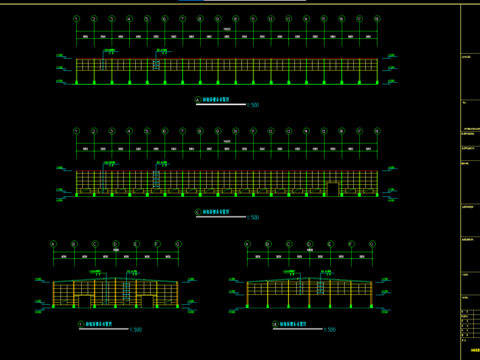The height and width of the screenshot is (360, 480).
Task: Select grid bubble 9 above the windowless long elevation
Action: [218, 19]
